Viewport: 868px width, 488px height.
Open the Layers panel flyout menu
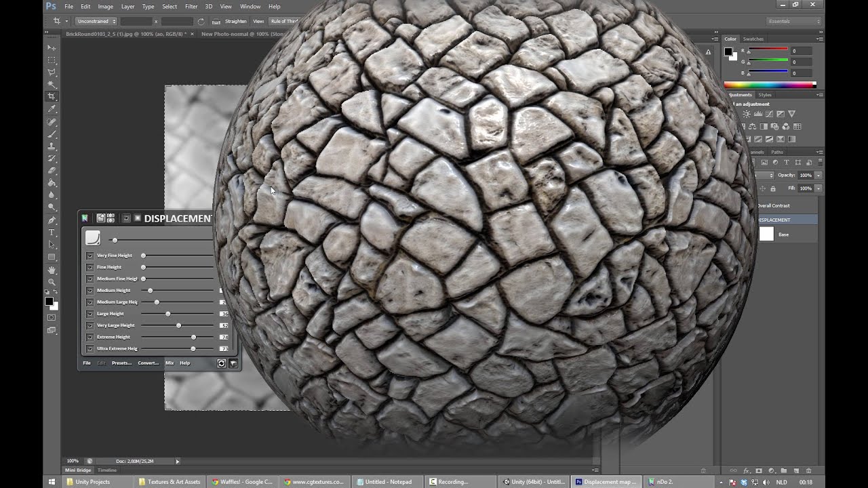[820, 152]
